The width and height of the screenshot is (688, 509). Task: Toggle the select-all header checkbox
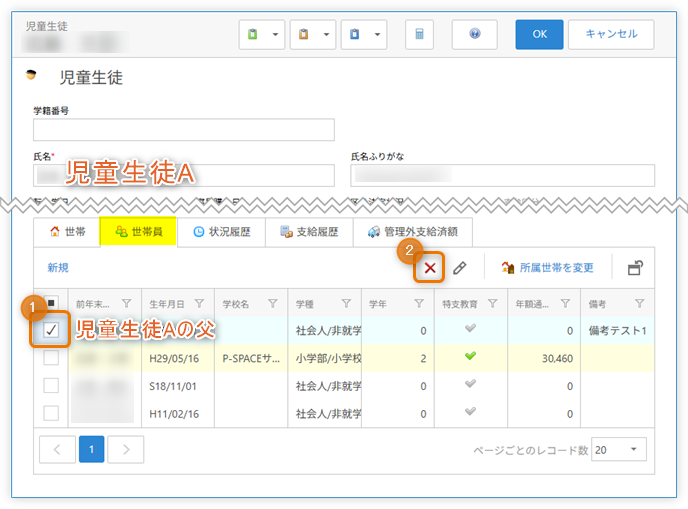(x=51, y=303)
